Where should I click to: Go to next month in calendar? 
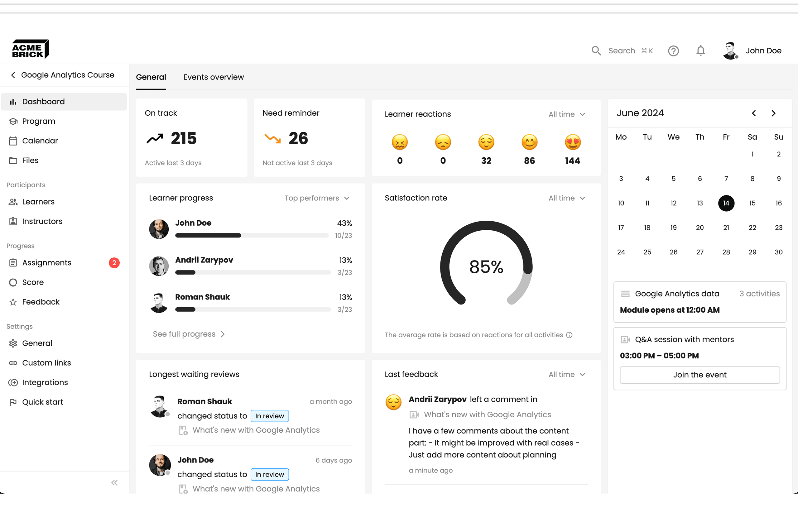pyautogui.click(x=774, y=113)
